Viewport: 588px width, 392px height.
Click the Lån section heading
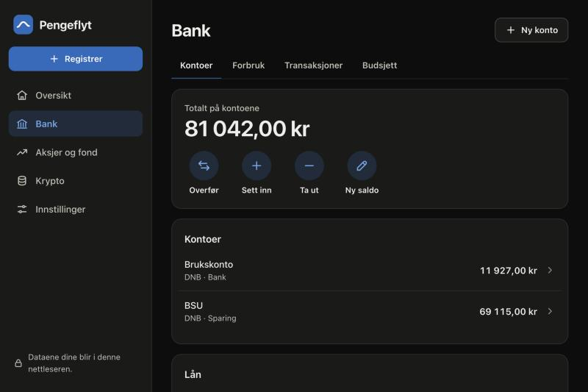(x=193, y=375)
